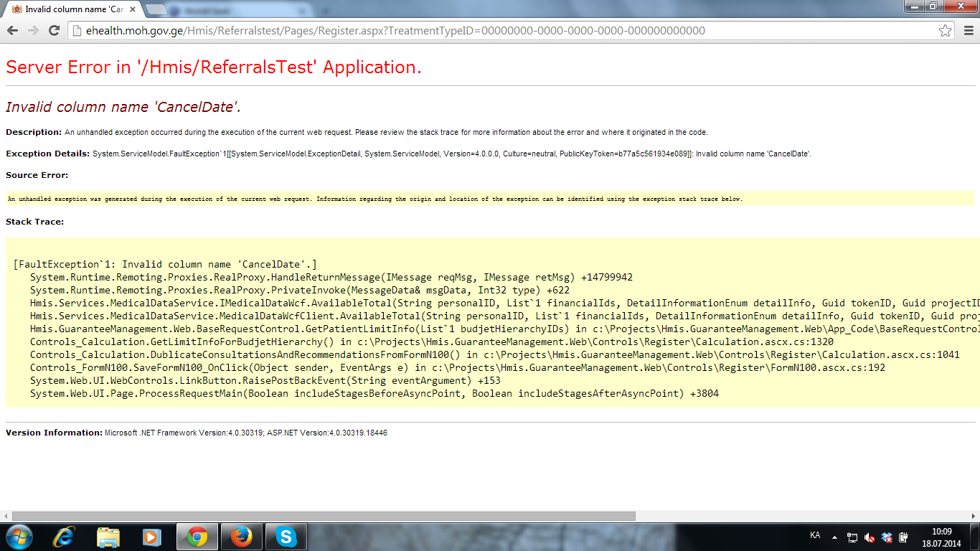Open Skype from the taskbar
The height and width of the screenshot is (551, 980).
286,537
